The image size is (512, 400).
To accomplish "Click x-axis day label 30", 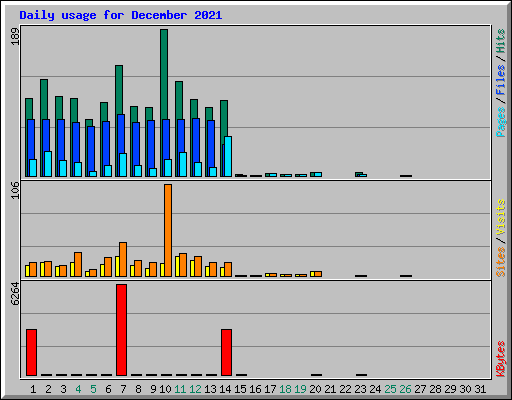I will click(465, 389).
